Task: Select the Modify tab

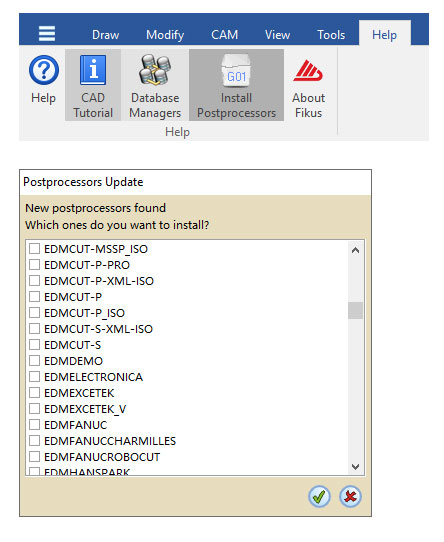Action: click(x=165, y=35)
